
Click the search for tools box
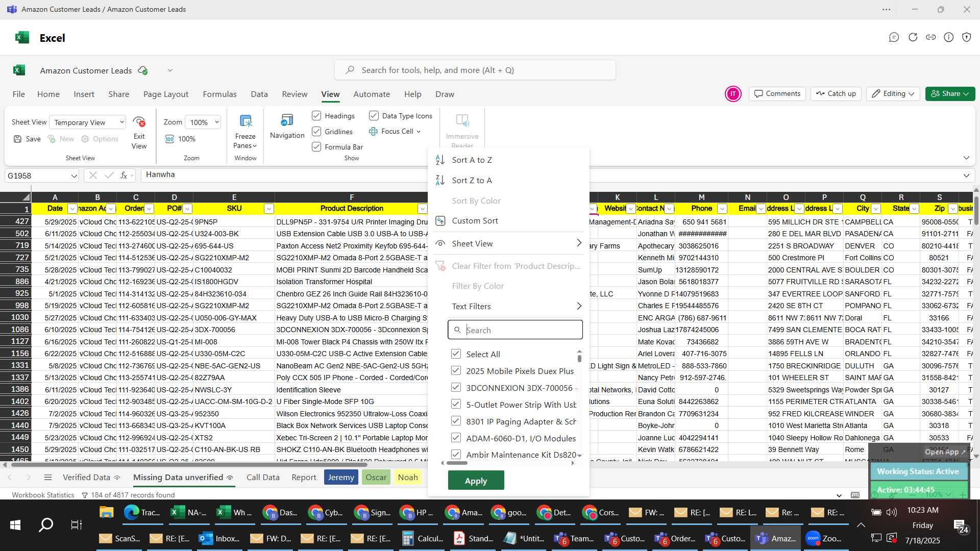pyautogui.click(x=475, y=70)
